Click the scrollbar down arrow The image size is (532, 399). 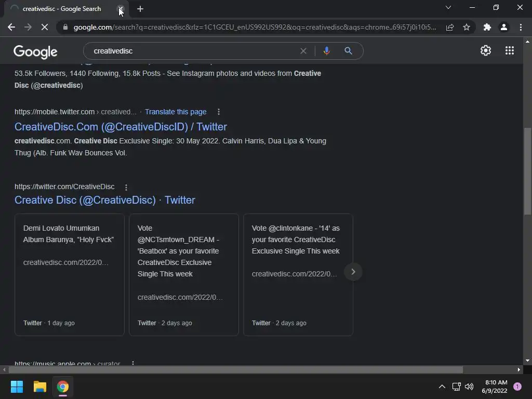click(x=527, y=361)
